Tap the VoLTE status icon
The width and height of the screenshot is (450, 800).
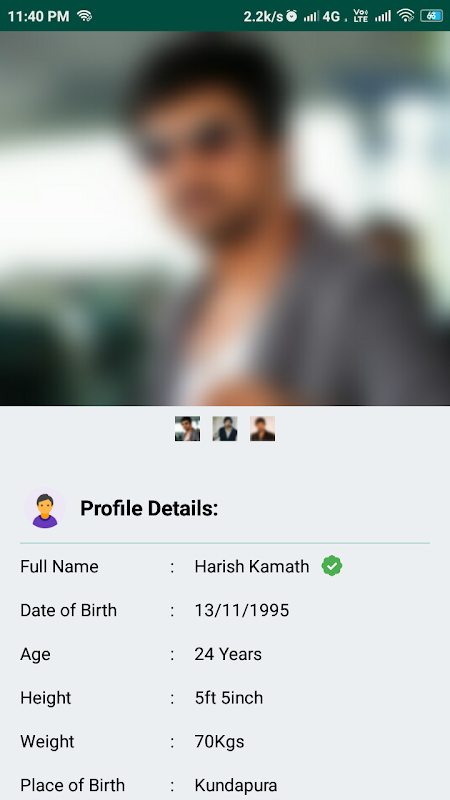[x=360, y=16]
